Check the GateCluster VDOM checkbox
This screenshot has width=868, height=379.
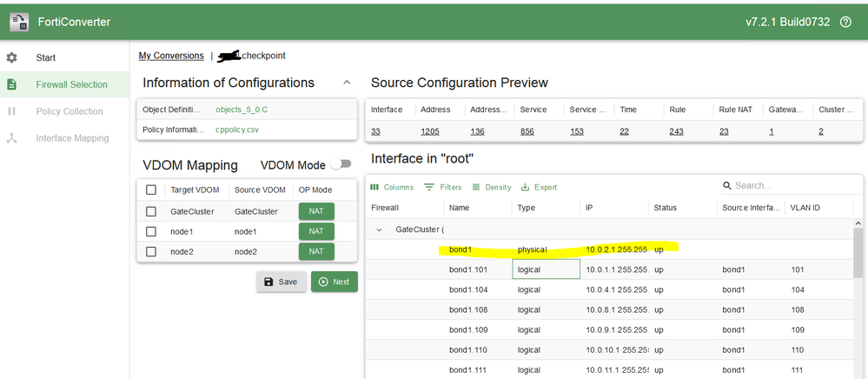click(150, 211)
